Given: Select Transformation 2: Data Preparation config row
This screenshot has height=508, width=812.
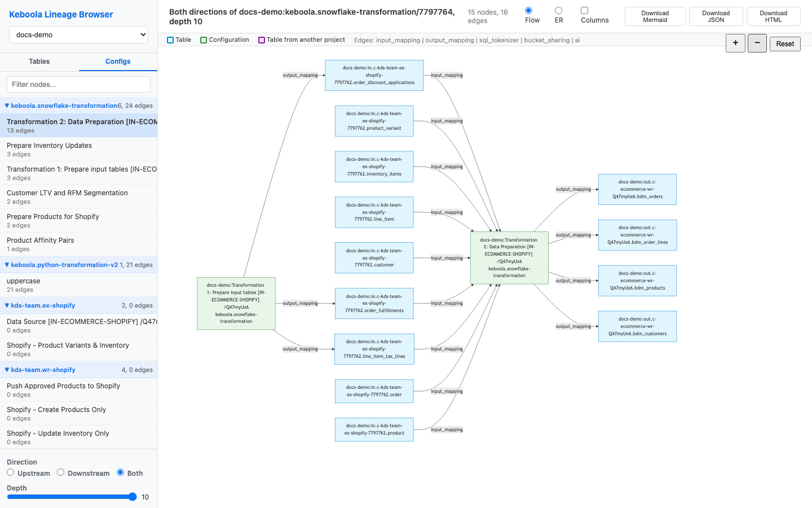Looking at the screenshot, I should (x=78, y=125).
